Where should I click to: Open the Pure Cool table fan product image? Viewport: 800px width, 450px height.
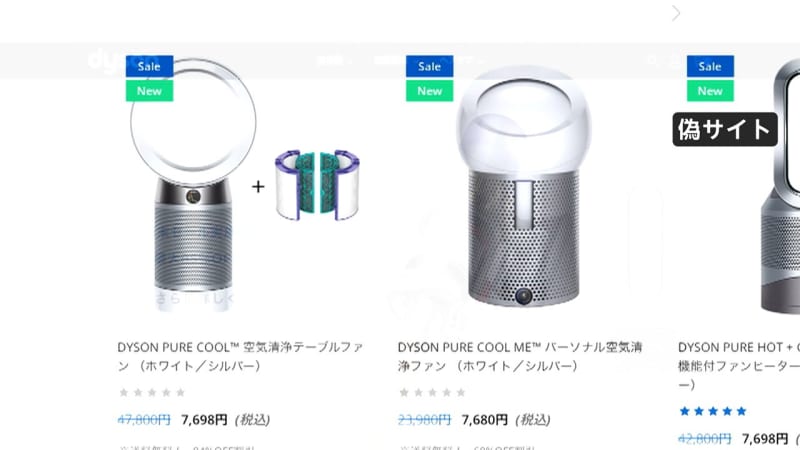193,184
